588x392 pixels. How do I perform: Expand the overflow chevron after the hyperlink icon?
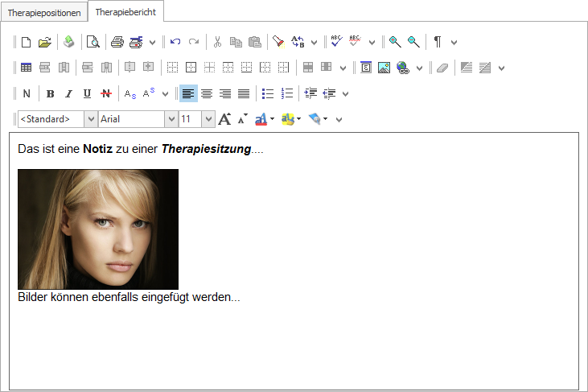click(x=420, y=68)
